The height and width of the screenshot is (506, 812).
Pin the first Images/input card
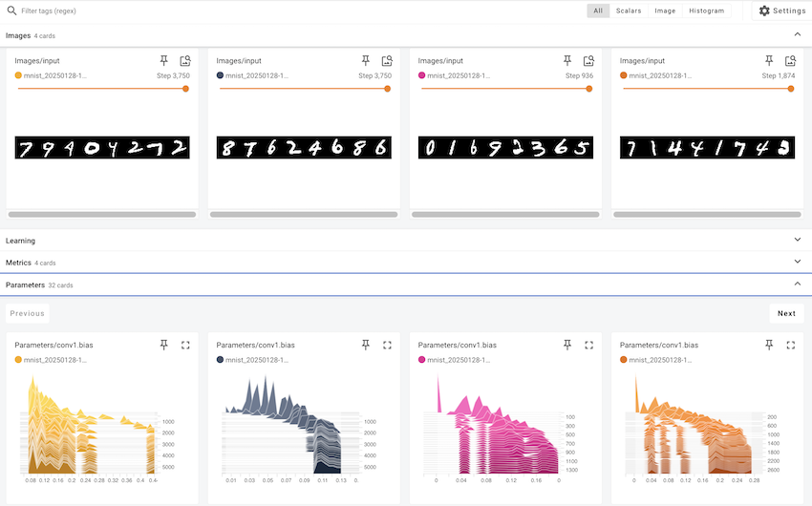pyautogui.click(x=164, y=60)
